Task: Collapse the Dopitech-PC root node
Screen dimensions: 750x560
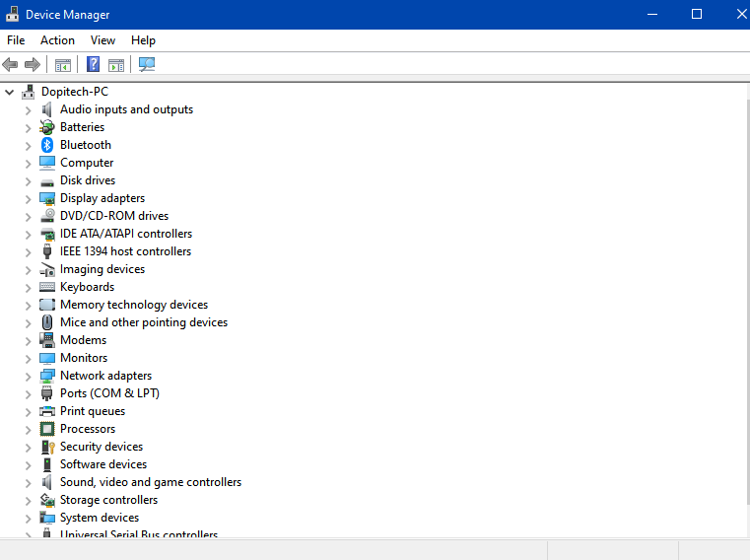Action: coord(10,92)
